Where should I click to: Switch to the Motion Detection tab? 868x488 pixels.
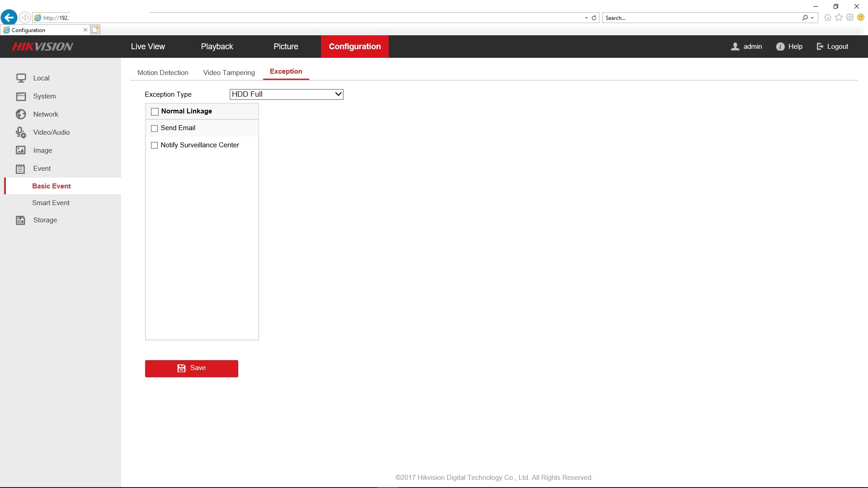point(163,73)
